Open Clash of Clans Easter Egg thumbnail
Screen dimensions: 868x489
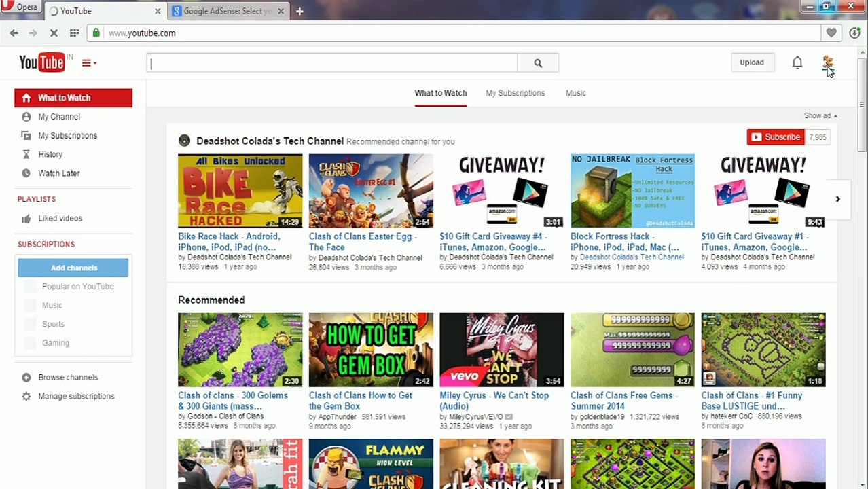click(371, 191)
